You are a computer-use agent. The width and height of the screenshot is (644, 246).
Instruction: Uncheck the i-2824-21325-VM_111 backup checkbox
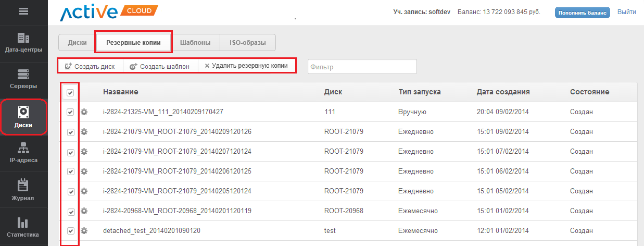point(71,112)
